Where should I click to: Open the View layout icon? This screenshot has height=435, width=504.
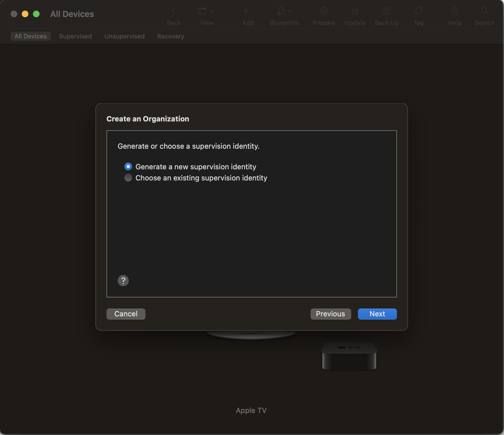coord(202,11)
